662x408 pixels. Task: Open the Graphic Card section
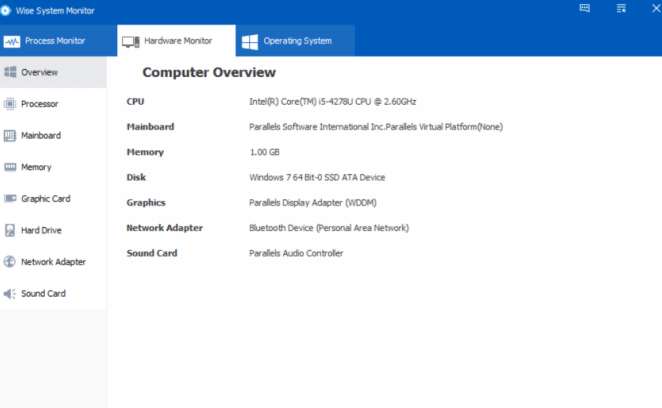click(x=53, y=199)
